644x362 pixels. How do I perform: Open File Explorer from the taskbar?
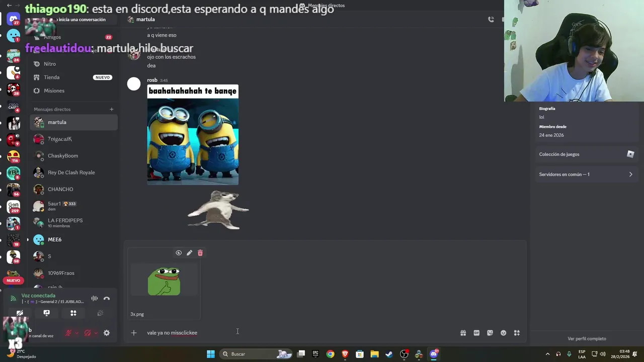(x=374, y=354)
